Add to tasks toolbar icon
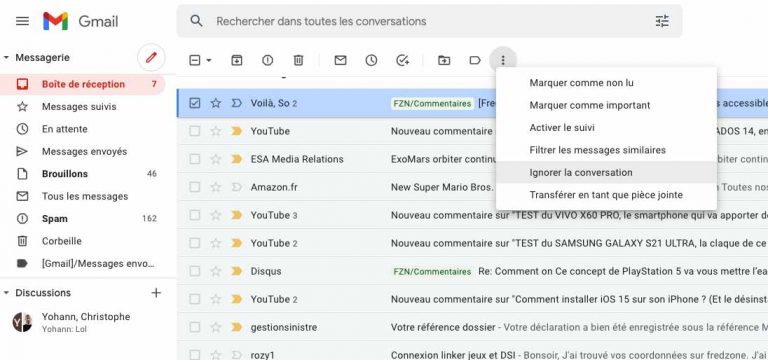 tap(402, 60)
